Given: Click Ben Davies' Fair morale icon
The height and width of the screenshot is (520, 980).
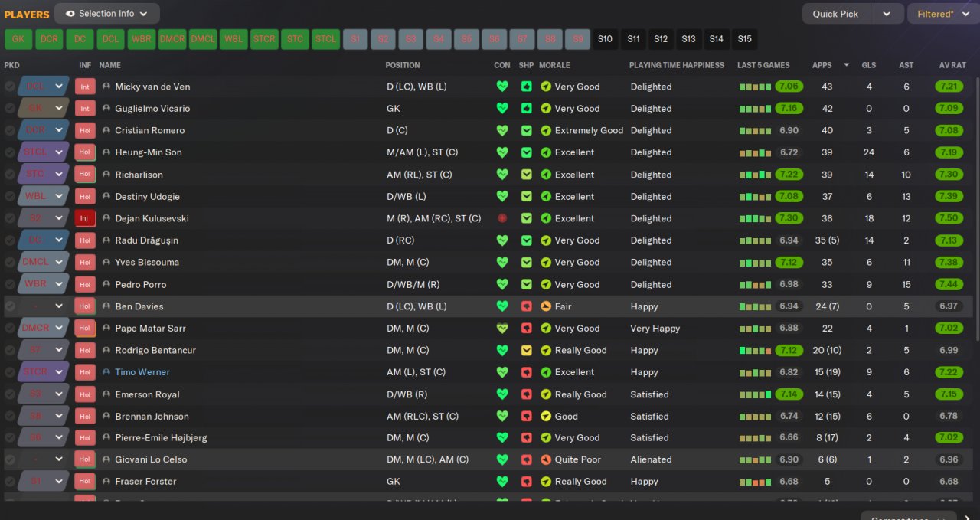Looking at the screenshot, I should click(545, 306).
